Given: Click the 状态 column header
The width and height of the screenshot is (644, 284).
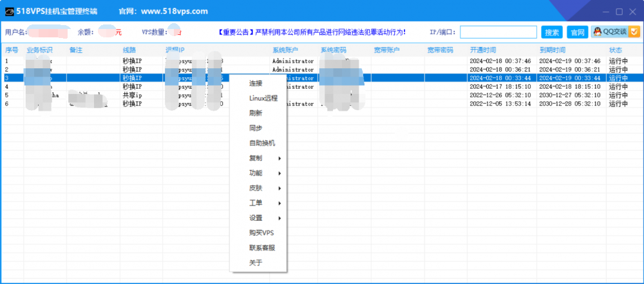Looking at the screenshot, I should 615,50.
